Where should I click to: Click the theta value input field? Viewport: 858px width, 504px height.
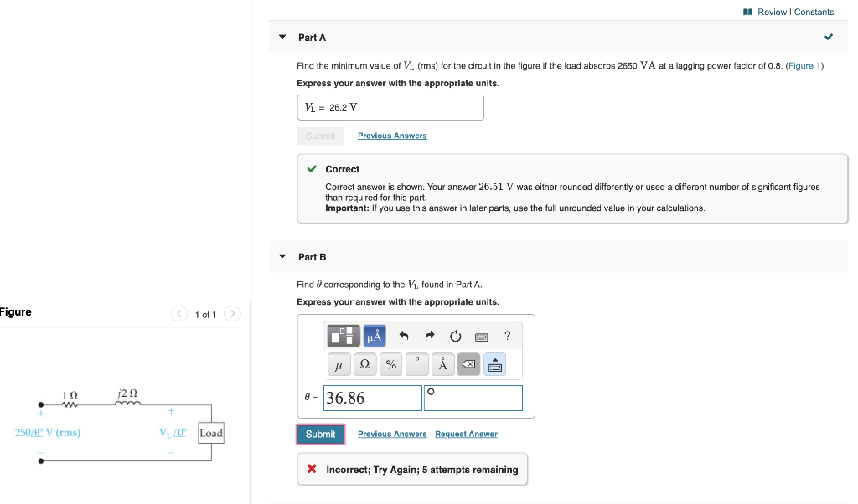tap(373, 398)
